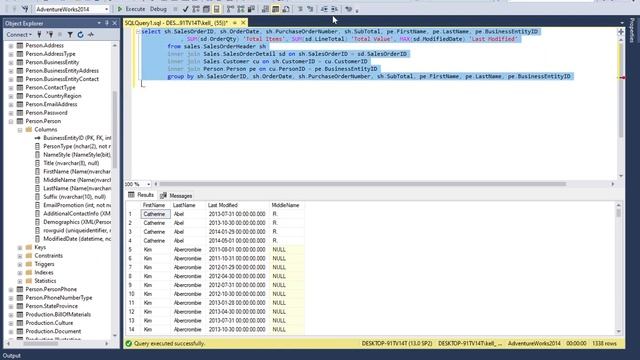Select the SQLQuery1.sql document tab
The image size is (640, 360).
coord(176,23)
